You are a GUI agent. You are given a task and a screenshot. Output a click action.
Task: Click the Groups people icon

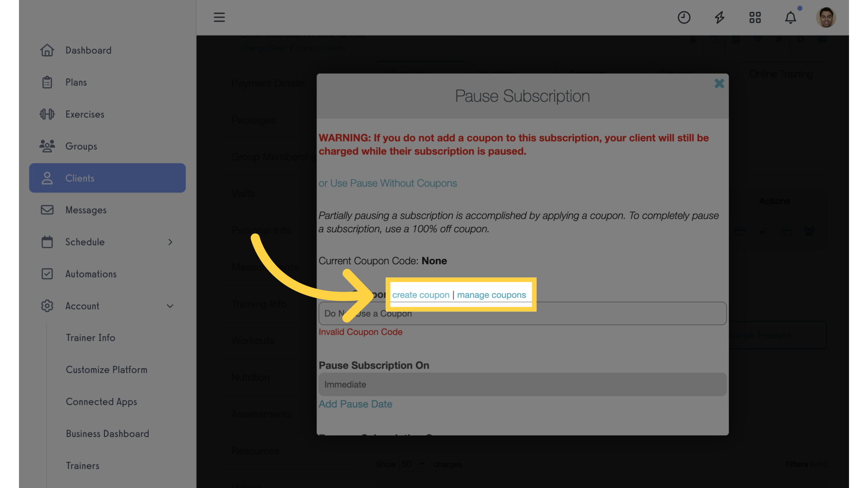pos(47,146)
